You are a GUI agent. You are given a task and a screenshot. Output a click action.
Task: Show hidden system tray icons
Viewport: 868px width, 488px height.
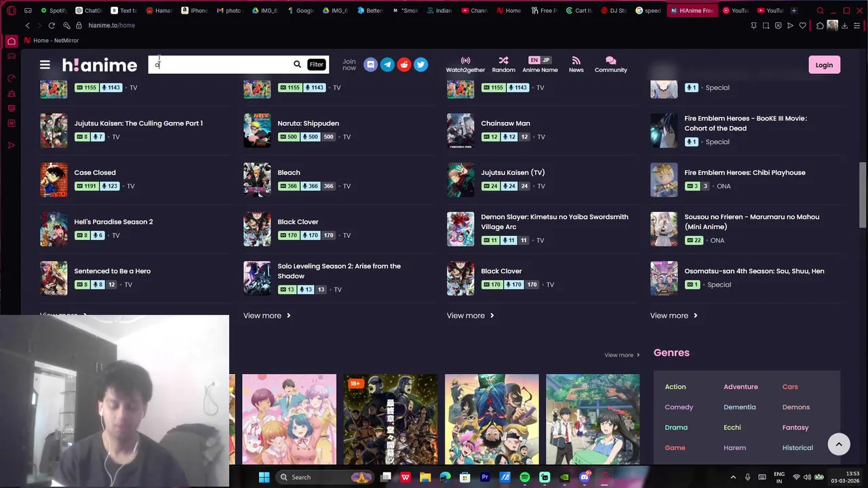[x=734, y=477]
